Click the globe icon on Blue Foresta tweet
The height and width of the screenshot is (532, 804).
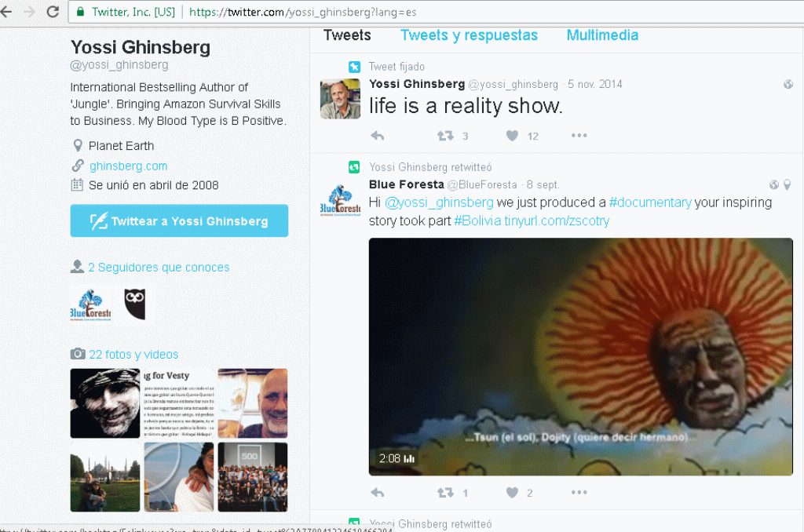pos(774,184)
